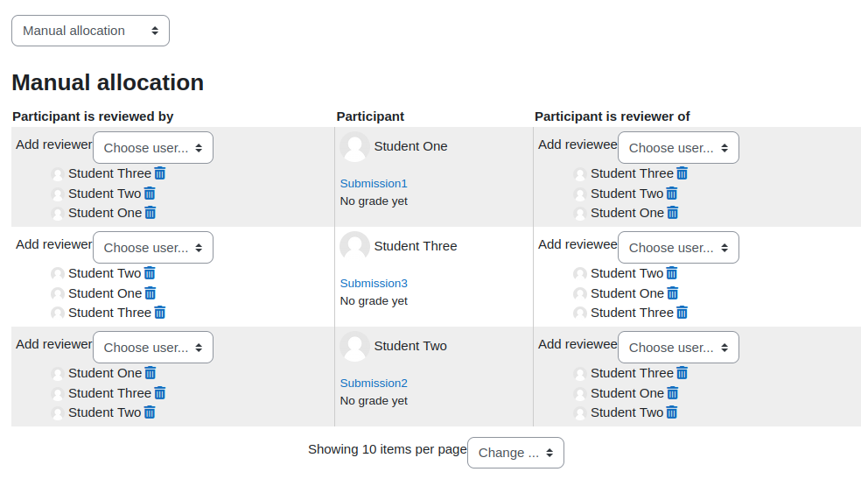868x479 pixels.
Task: Open the items per page Change dropdown
Action: [x=515, y=453]
